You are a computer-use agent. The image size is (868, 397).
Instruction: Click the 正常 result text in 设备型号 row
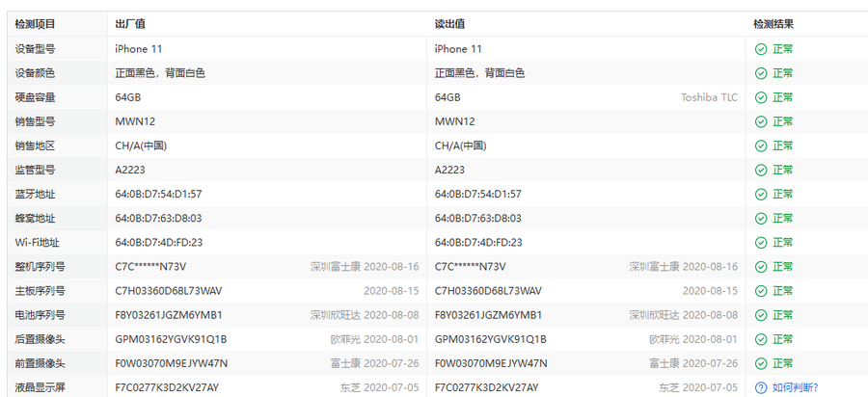(x=783, y=49)
